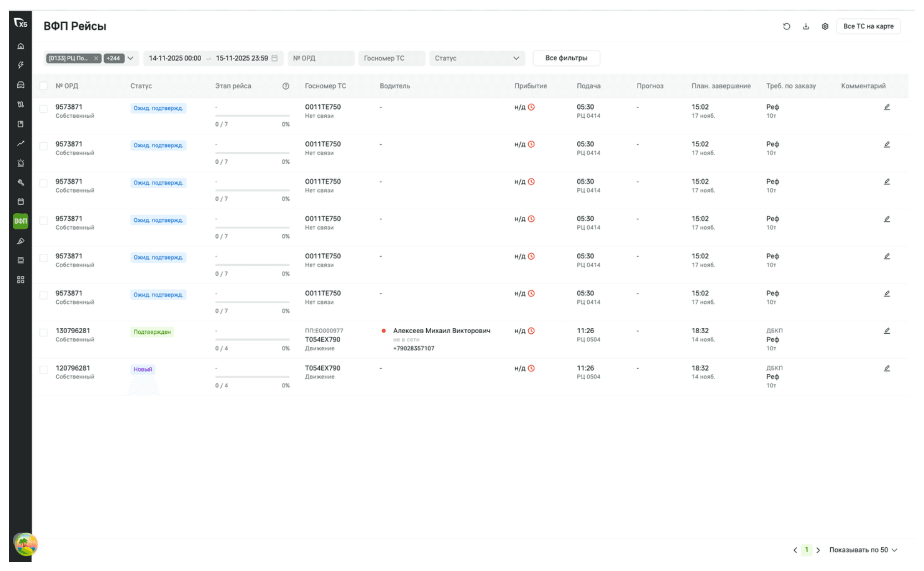Open the home icon in sidebar

[20, 46]
